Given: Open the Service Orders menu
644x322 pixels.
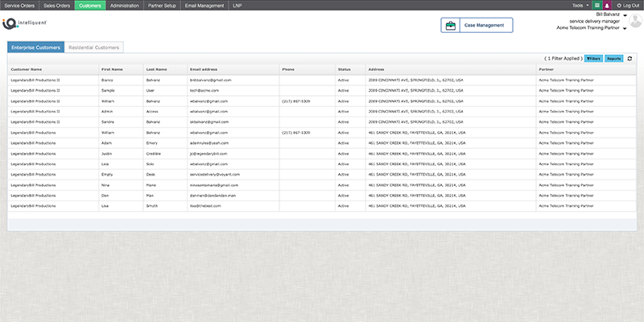Looking at the screenshot, I should tap(19, 5).
